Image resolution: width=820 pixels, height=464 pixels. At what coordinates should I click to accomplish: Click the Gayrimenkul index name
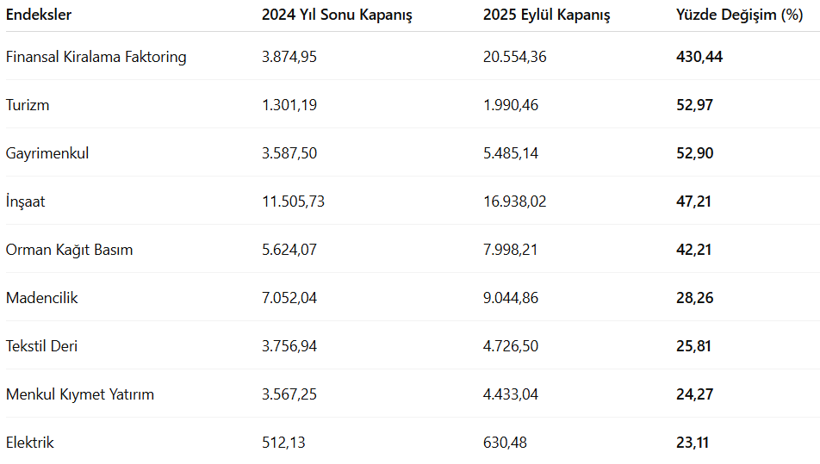47,153
